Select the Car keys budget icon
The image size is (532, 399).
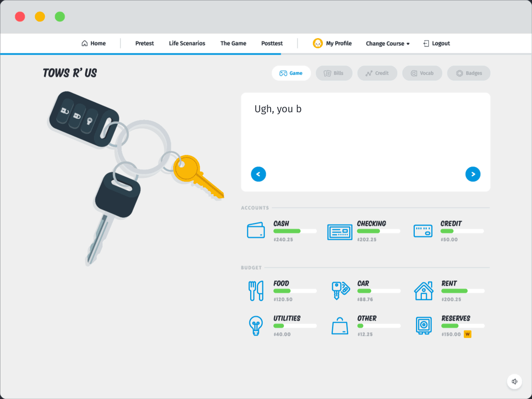pos(340,291)
